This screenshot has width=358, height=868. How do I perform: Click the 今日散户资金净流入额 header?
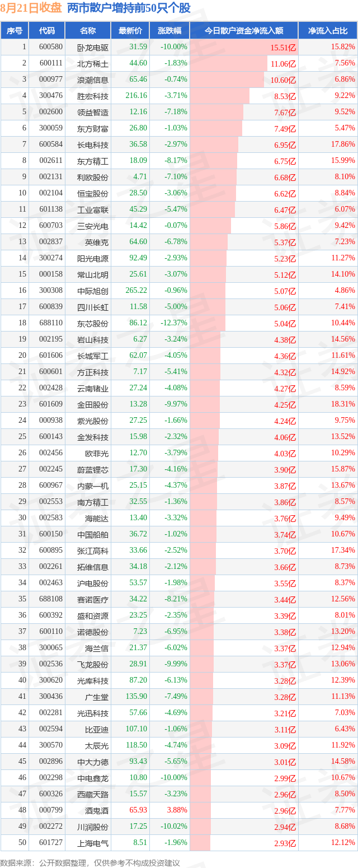[243, 30]
